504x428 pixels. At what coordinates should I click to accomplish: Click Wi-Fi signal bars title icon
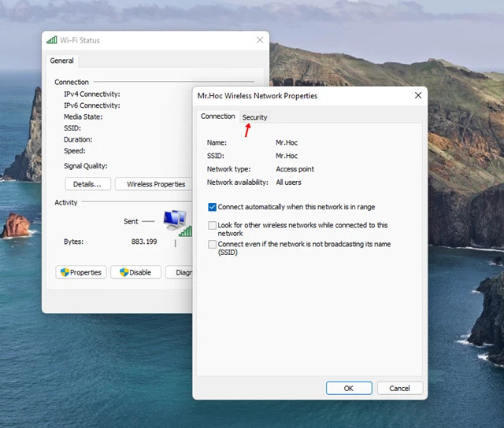(x=52, y=40)
